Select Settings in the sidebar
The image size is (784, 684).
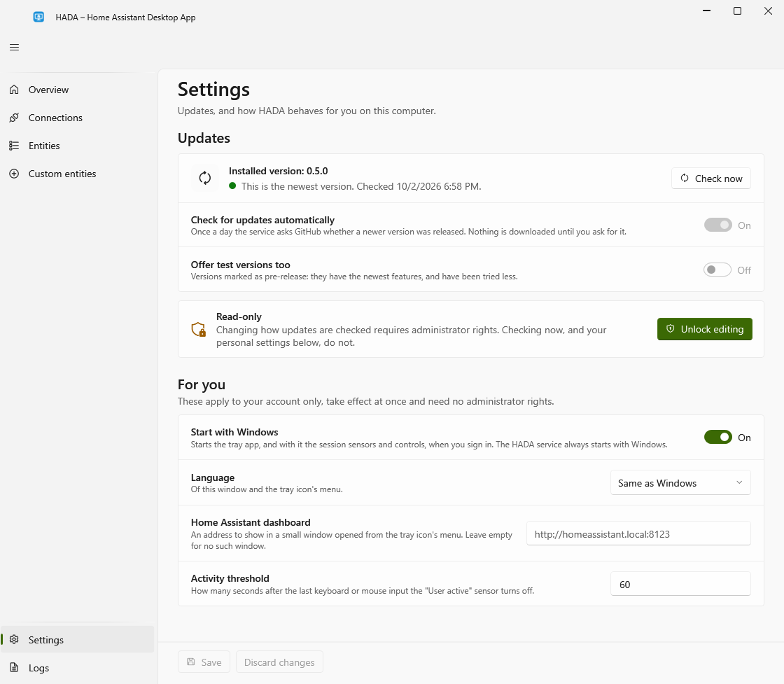(x=78, y=639)
